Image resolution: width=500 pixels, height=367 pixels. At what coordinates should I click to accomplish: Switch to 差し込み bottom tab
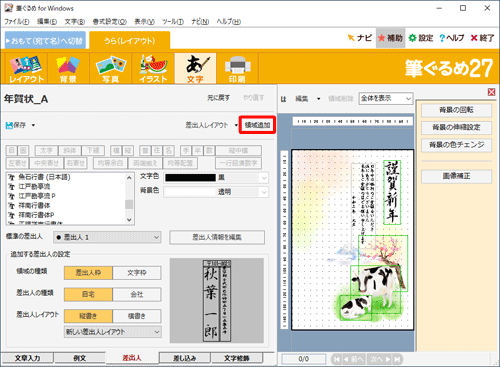click(x=185, y=358)
